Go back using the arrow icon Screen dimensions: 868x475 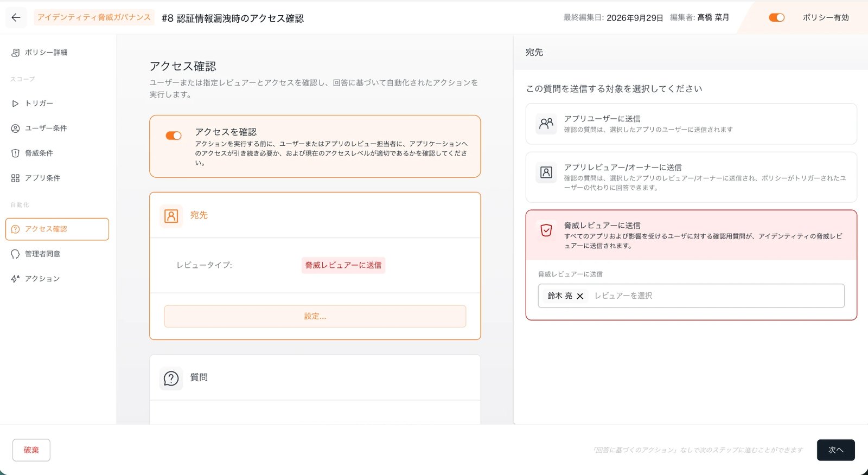(x=16, y=17)
